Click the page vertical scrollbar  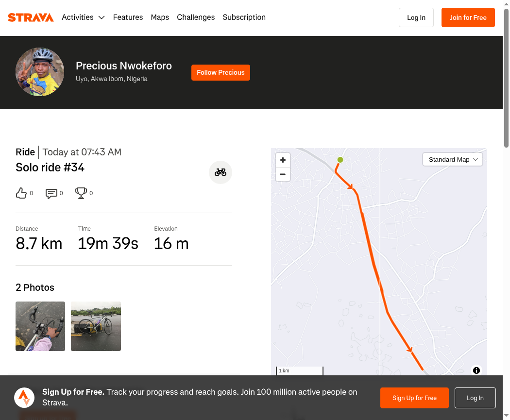507,78
